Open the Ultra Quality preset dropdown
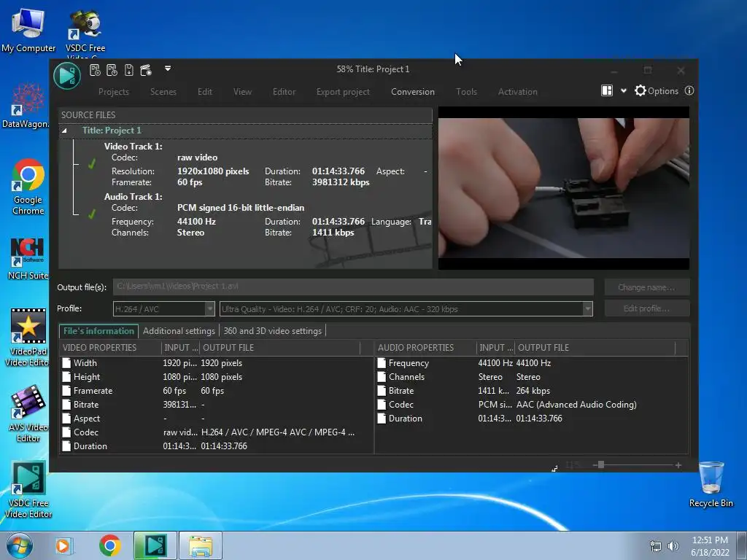 (x=587, y=309)
